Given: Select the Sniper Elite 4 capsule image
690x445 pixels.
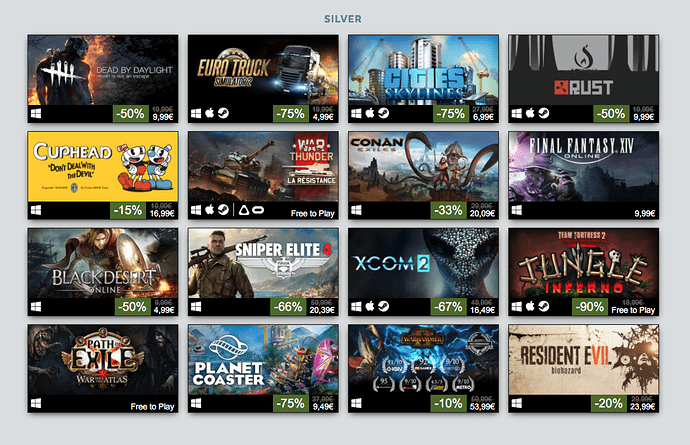Looking at the screenshot, I should (263, 263).
